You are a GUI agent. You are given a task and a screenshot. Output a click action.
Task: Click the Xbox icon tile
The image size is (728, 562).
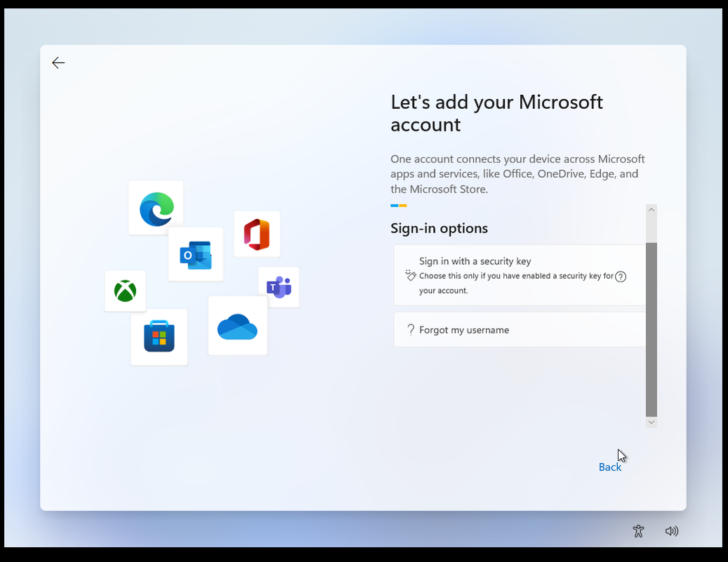coord(126,291)
